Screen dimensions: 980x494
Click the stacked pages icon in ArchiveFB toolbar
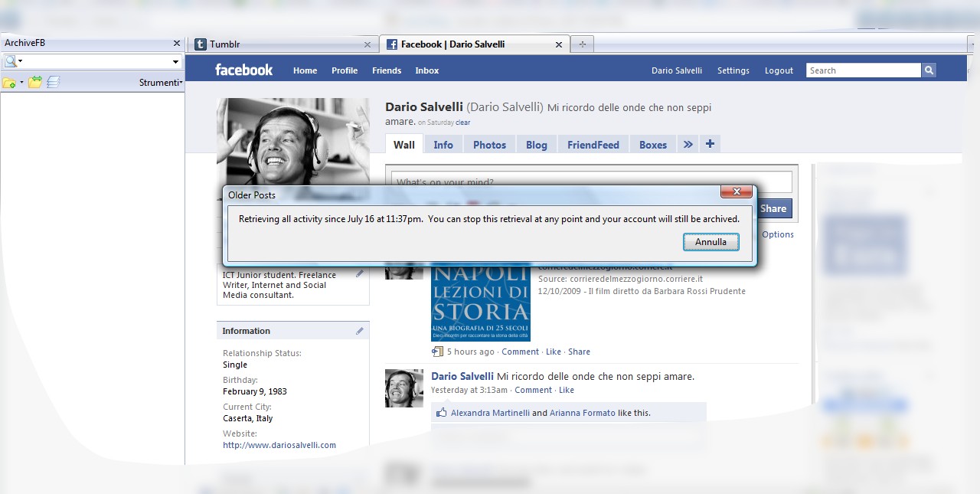click(x=53, y=83)
